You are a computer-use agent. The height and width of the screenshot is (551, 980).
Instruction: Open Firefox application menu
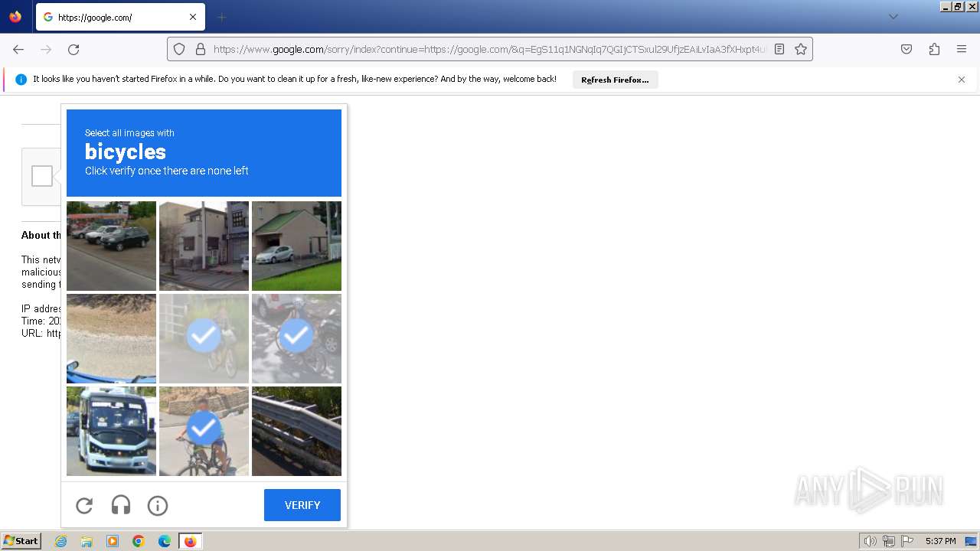[962, 49]
